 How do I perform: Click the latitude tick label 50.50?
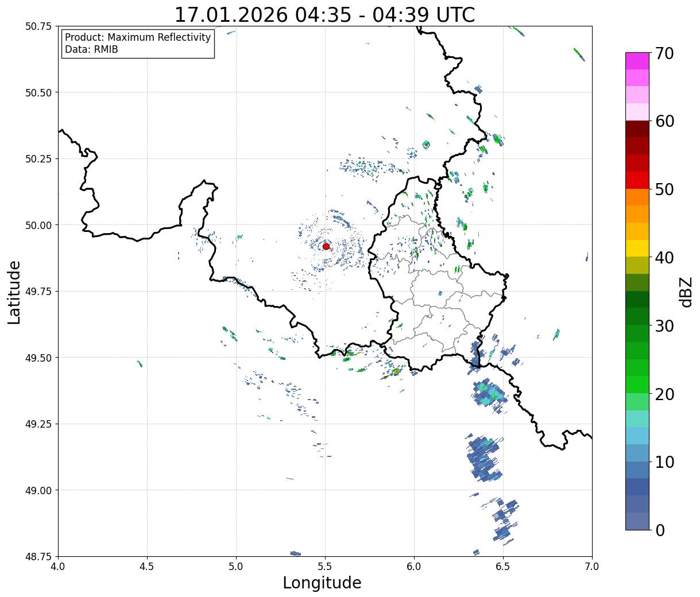tap(38, 92)
